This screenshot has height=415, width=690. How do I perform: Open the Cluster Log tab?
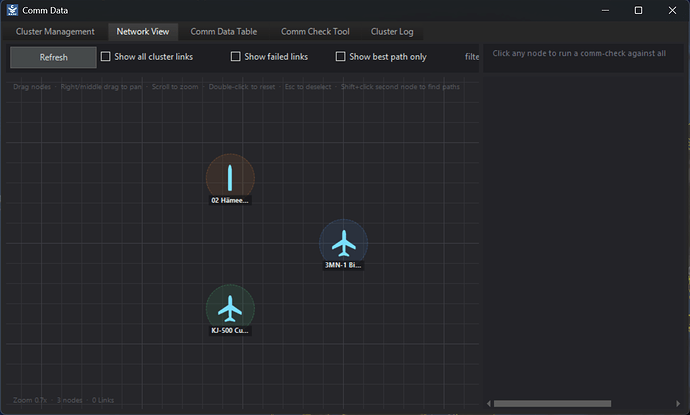point(392,32)
